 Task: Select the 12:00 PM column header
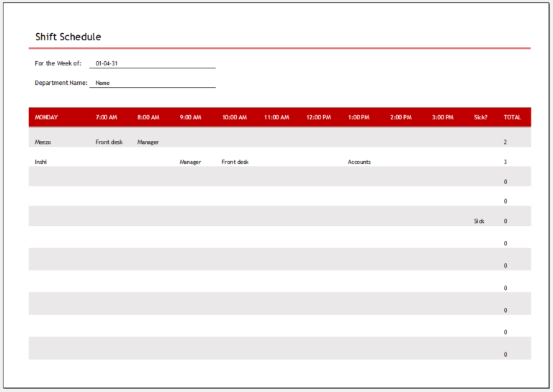[318, 117]
